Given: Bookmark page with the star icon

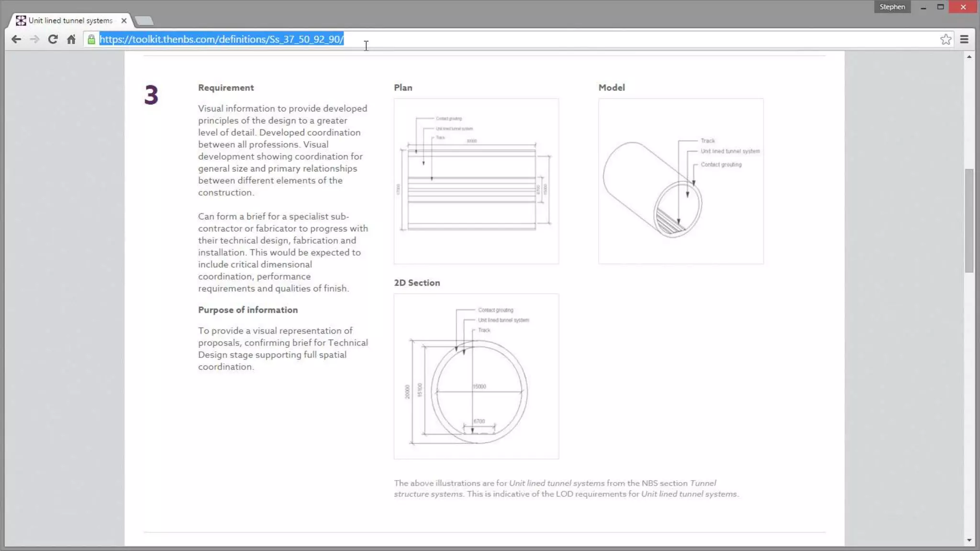Looking at the screenshot, I should (x=946, y=39).
